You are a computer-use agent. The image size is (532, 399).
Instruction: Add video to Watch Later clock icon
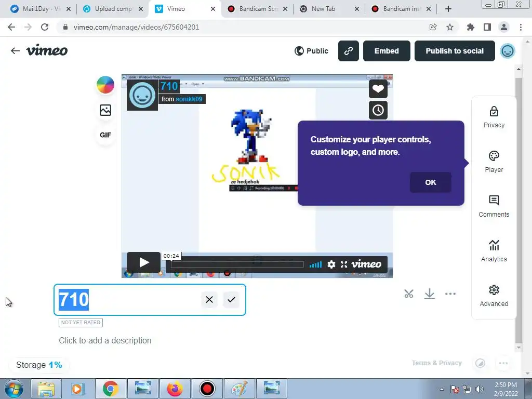tap(378, 110)
